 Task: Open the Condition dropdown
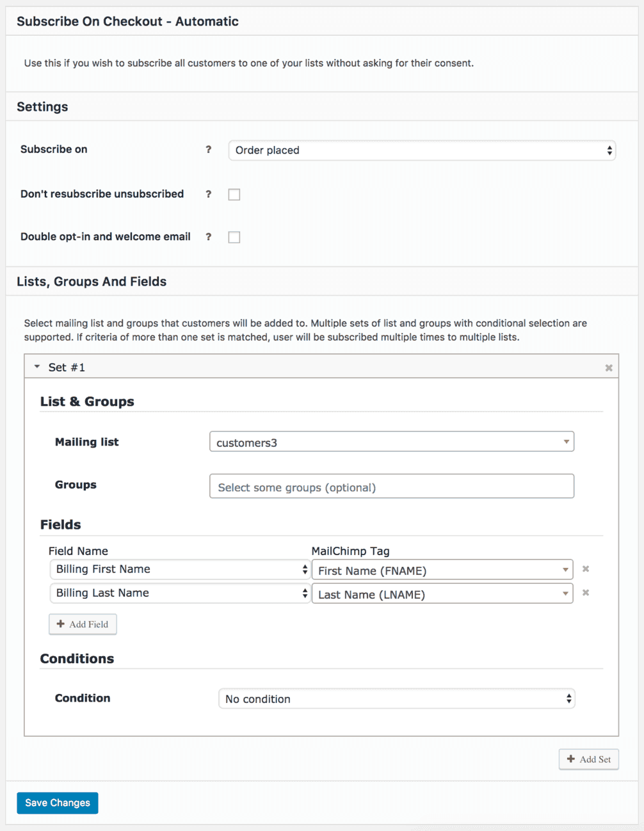click(396, 699)
